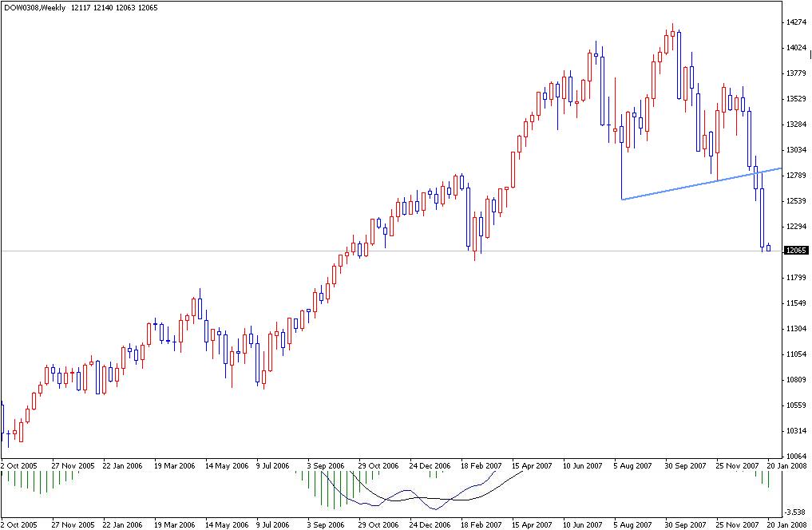
Task: Select the blue trendline on the chart
Action: coord(701,184)
